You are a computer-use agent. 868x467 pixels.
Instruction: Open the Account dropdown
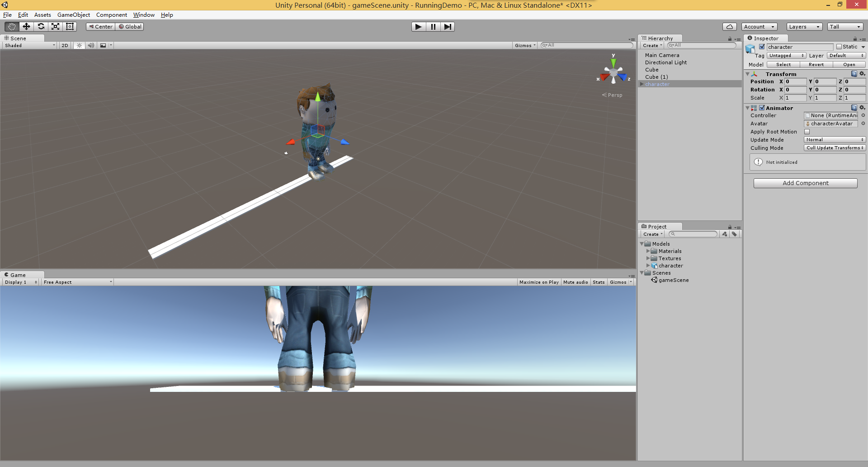coord(759,27)
